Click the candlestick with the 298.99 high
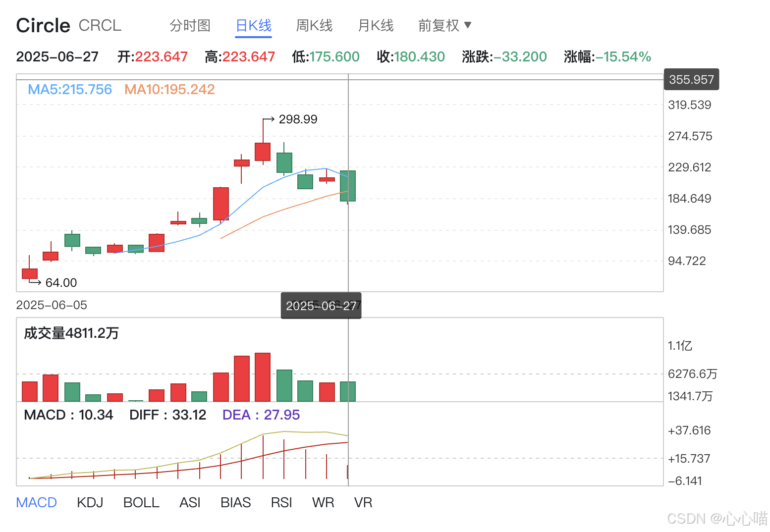Viewport: 770px width, 532px height. click(x=263, y=152)
